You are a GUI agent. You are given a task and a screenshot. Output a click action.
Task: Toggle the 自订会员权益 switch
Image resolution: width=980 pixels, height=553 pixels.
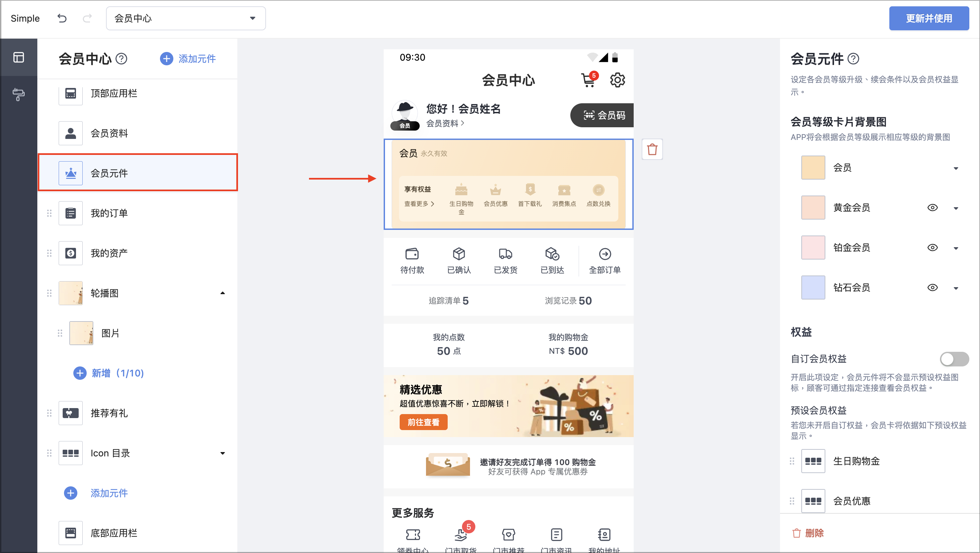(955, 359)
